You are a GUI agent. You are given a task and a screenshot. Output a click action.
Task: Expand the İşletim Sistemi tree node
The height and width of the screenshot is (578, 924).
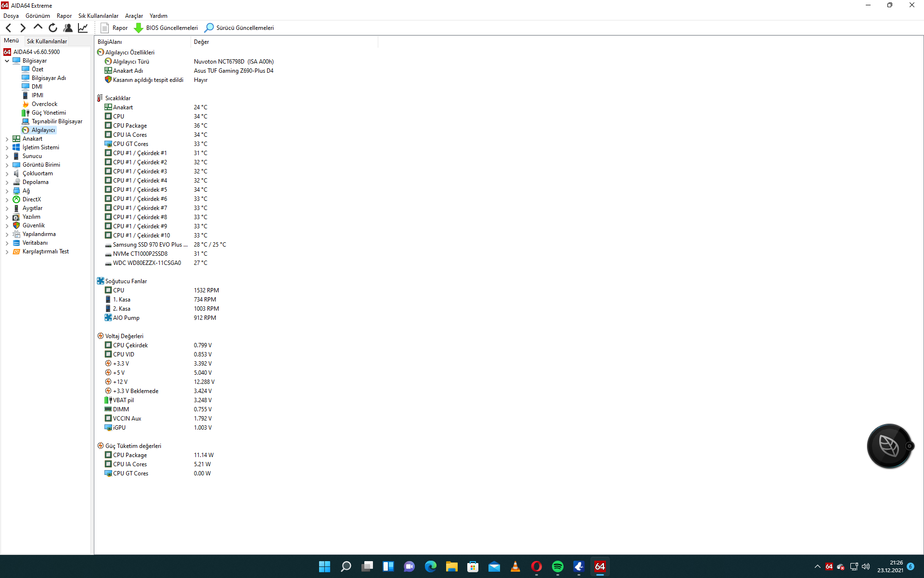[x=7, y=147]
